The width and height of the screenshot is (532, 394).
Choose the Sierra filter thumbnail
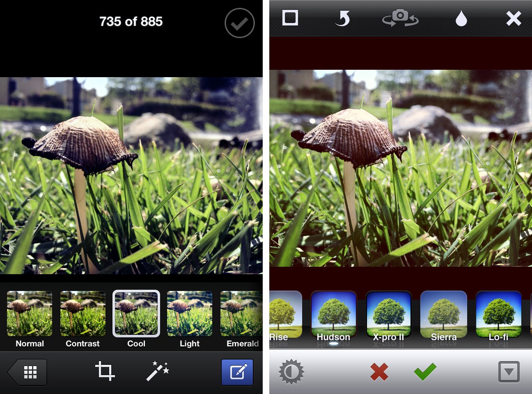click(443, 315)
